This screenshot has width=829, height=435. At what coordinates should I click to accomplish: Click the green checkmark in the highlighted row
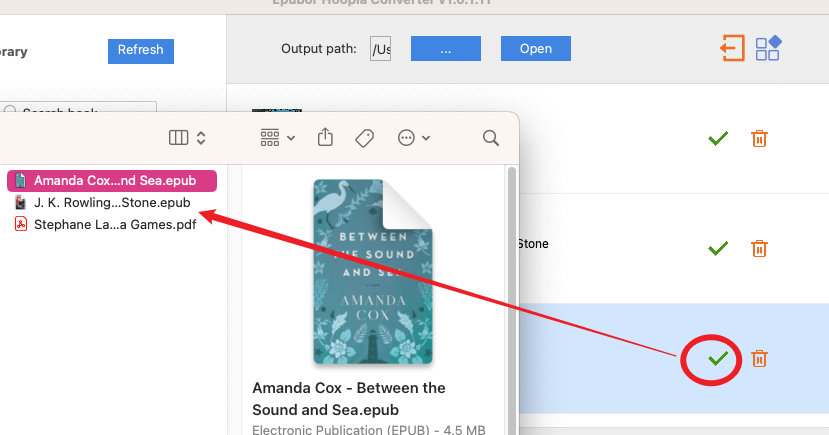click(x=718, y=358)
